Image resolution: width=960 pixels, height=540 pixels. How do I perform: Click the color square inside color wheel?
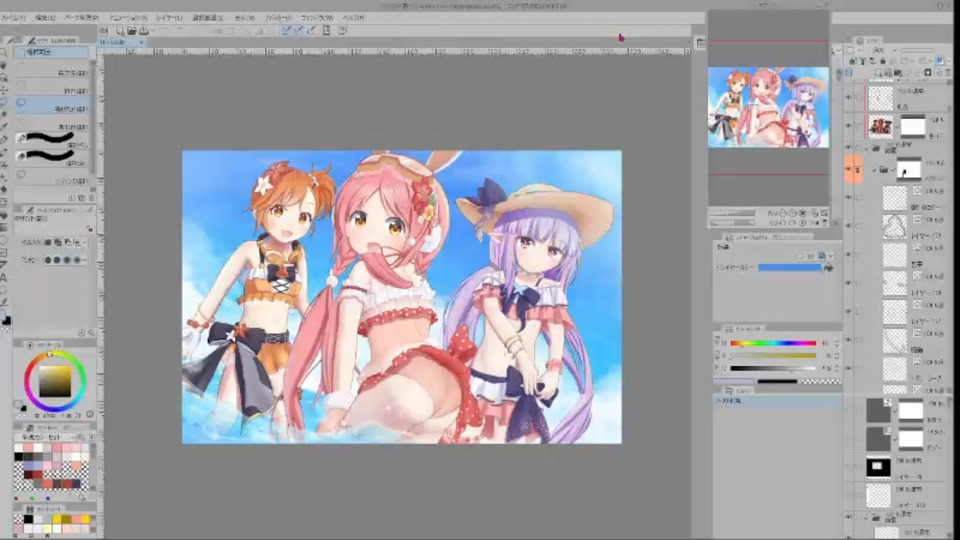click(55, 381)
